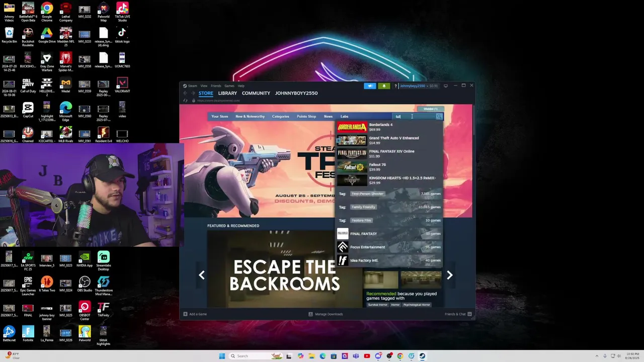Open Windows Start menu
This screenshot has width=644, height=362.
[x=222, y=356]
